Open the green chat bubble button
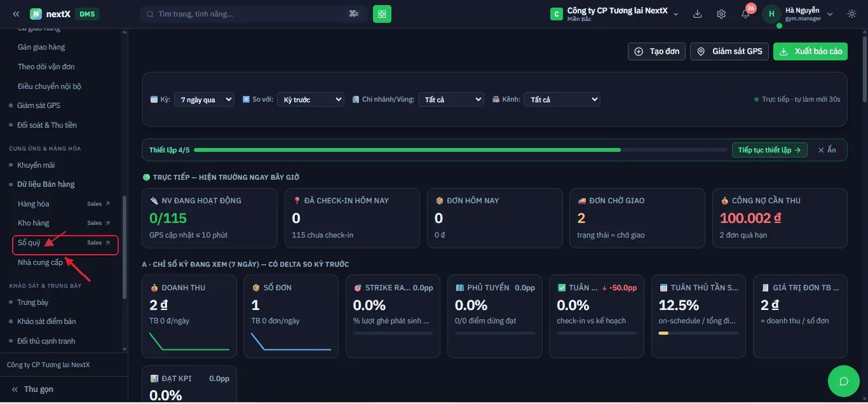 point(844,381)
